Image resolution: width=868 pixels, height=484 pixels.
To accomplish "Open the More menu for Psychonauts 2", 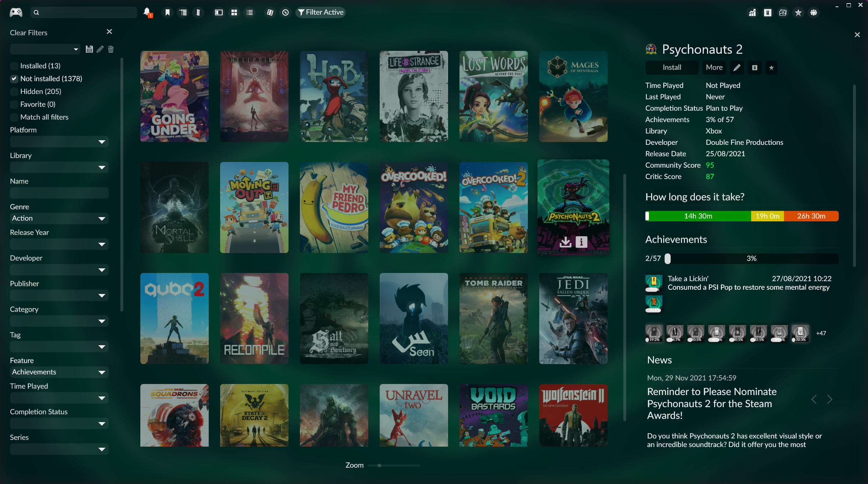I will point(714,68).
